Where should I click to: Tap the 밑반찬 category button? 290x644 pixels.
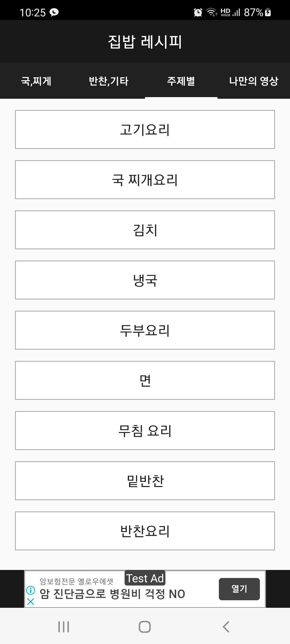point(145,481)
